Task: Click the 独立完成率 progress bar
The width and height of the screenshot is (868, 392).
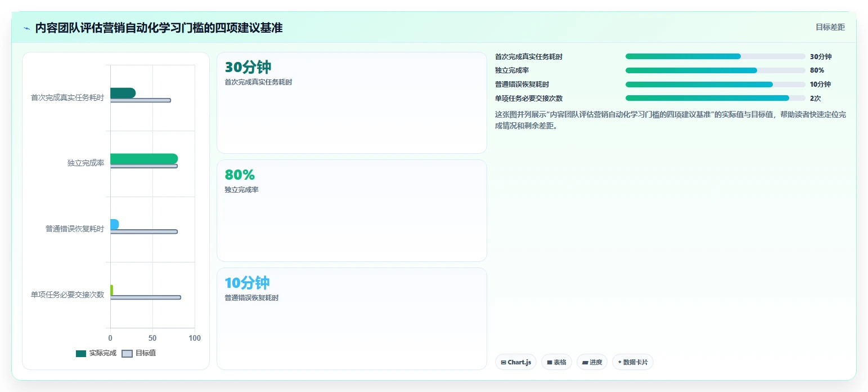Action: point(716,70)
